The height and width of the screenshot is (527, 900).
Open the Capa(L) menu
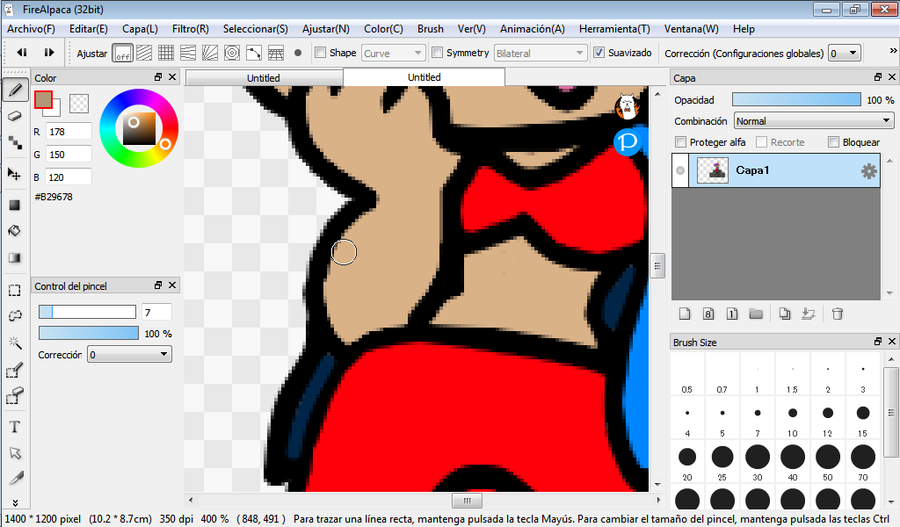tap(140, 29)
